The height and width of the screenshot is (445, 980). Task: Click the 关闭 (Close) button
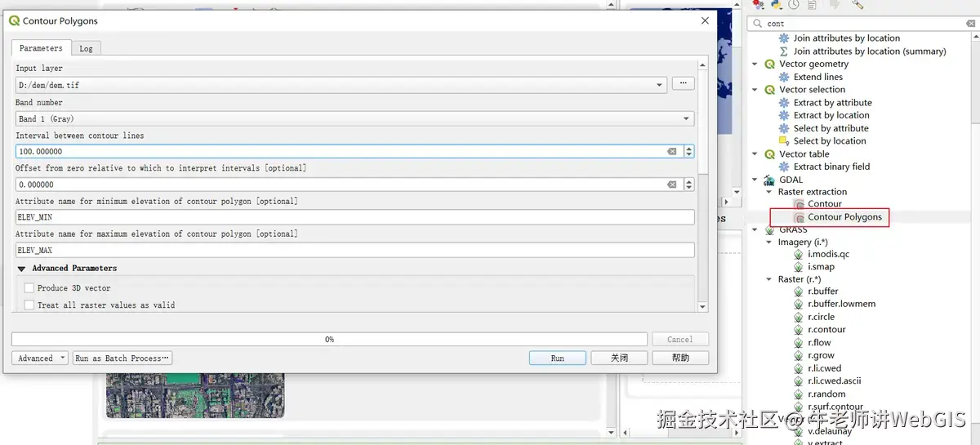[x=620, y=358]
